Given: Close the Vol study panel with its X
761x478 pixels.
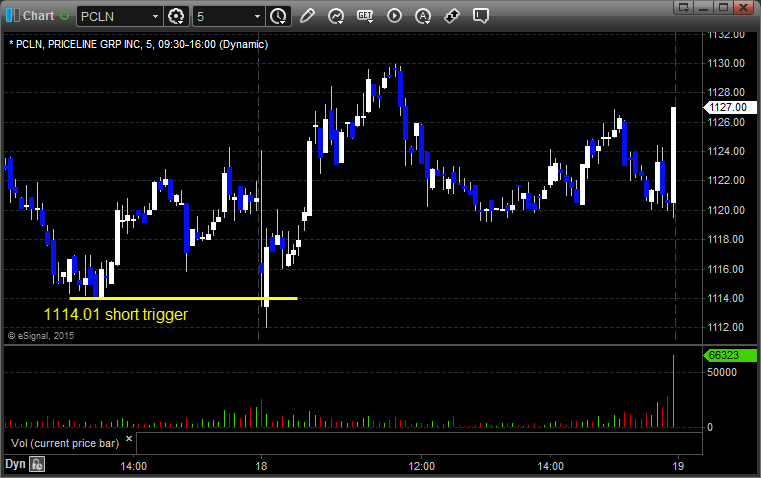Looking at the screenshot, I should pyautogui.click(x=129, y=439).
